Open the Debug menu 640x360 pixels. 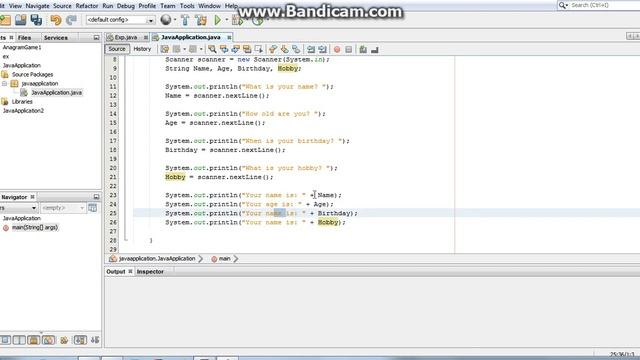click(125, 6)
